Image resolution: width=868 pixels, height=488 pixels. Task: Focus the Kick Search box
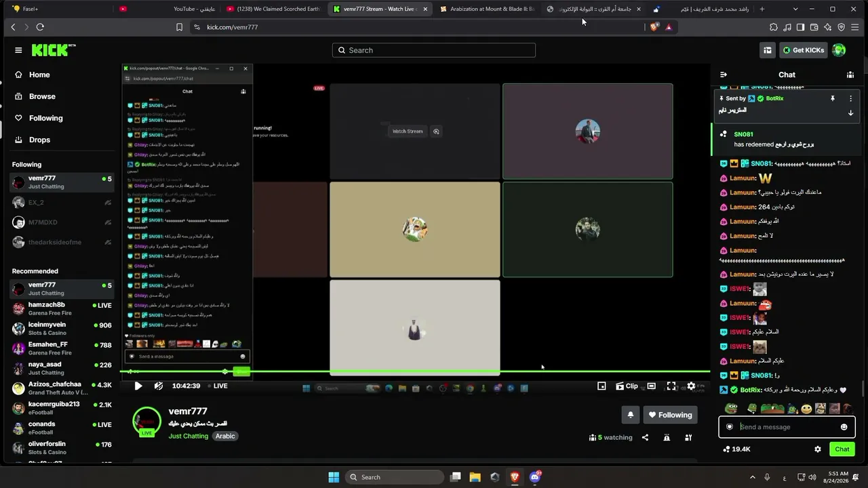tap(434, 50)
